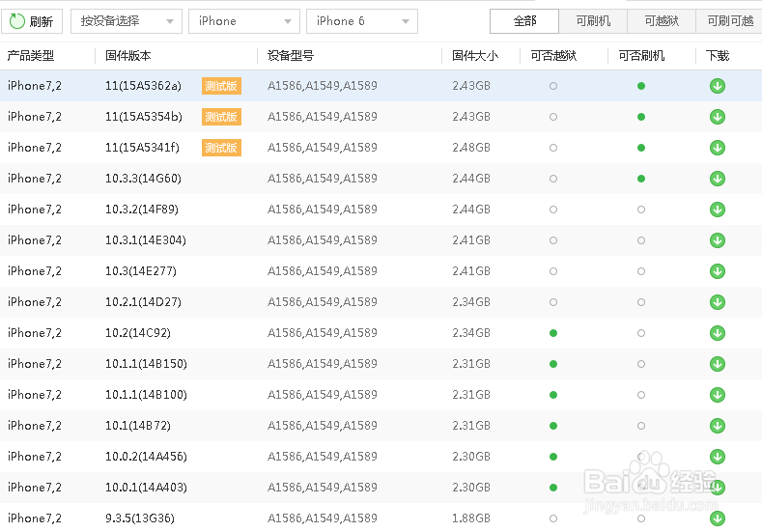The image size is (762, 532).
Task: Switch to the 可越狱 tab
Action: click(x=662, y=21)
